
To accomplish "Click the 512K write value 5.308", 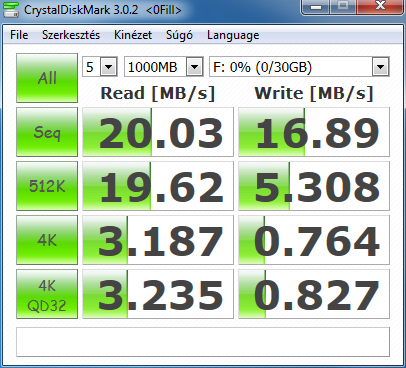I will [314, 186].
